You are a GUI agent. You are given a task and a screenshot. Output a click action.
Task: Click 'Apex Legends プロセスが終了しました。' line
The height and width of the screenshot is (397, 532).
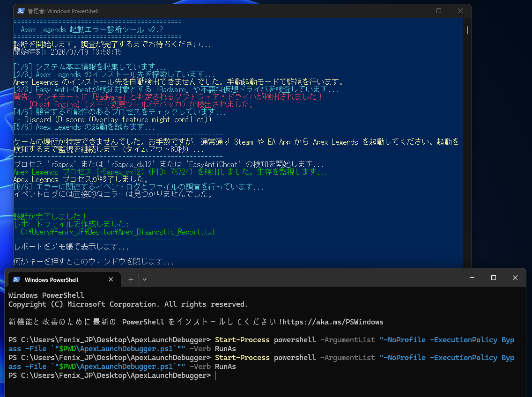pyautogui.click(x=81, y=179)
